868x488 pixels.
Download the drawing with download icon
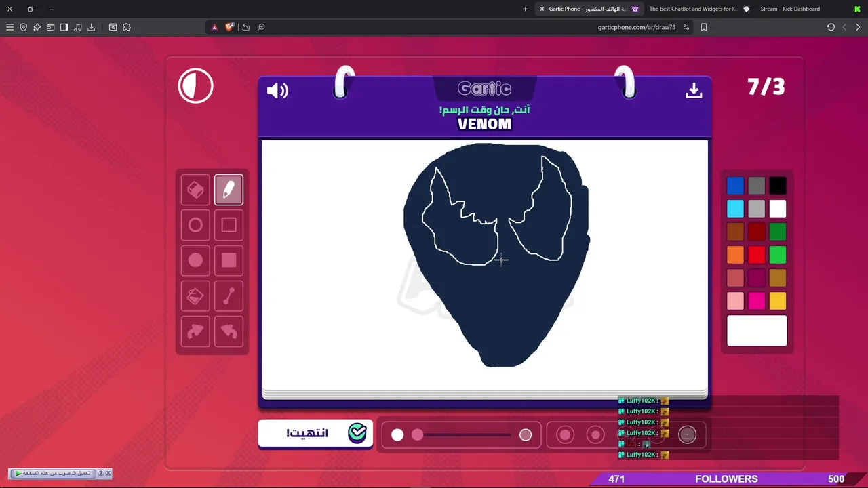click(x=693, y=90)
